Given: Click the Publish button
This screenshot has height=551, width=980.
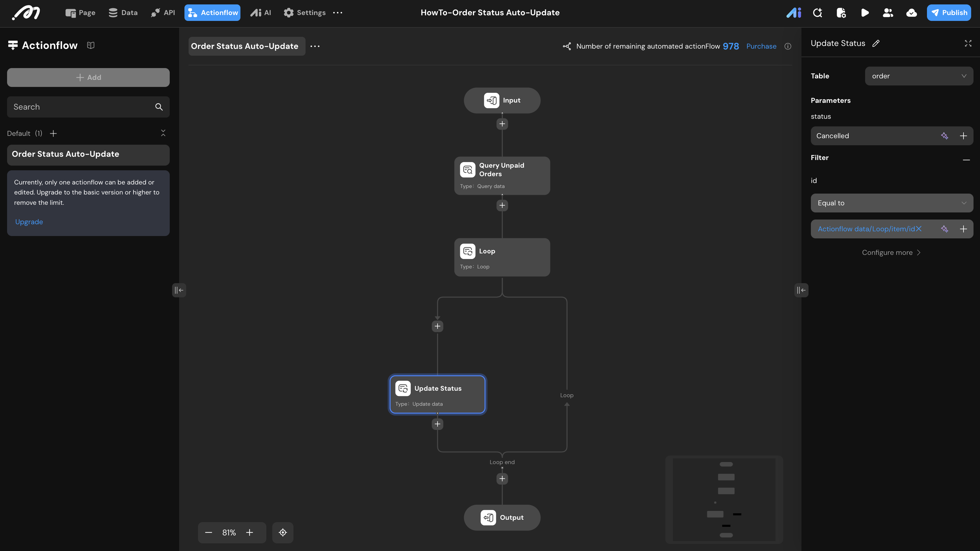Looking at the screenshot, I should (948, 13).
